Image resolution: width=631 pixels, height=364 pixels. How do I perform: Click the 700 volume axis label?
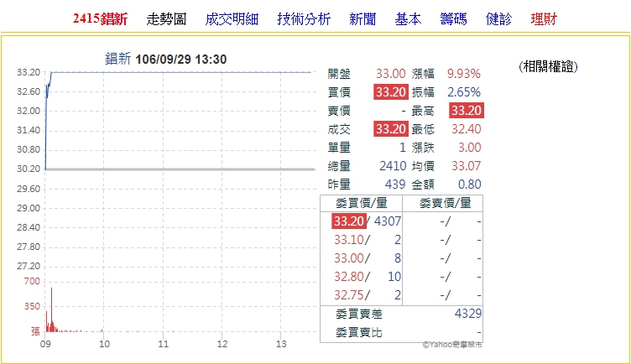pyautogui.click(x=32, y=281)
